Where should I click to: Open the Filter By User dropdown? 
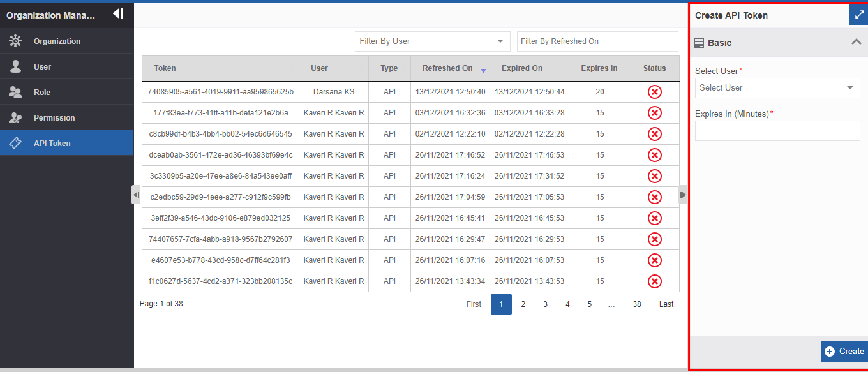pos(433,41)
